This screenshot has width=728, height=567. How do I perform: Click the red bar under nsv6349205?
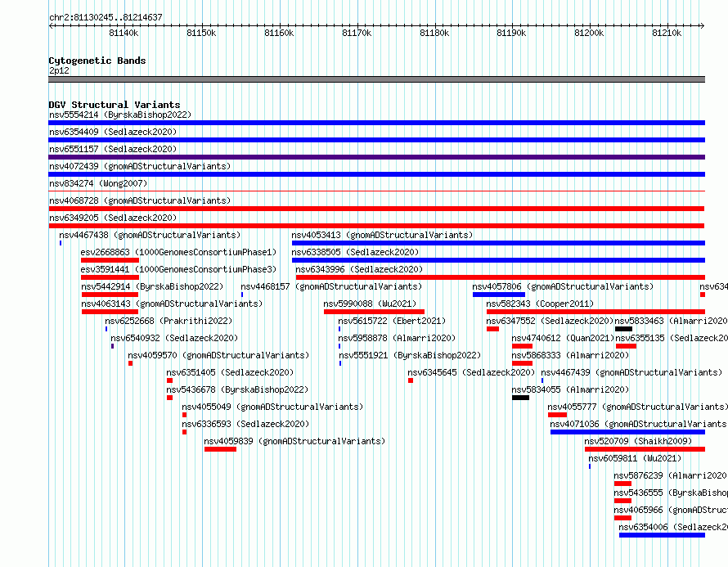pyautogui.click(x=376, y=226)
